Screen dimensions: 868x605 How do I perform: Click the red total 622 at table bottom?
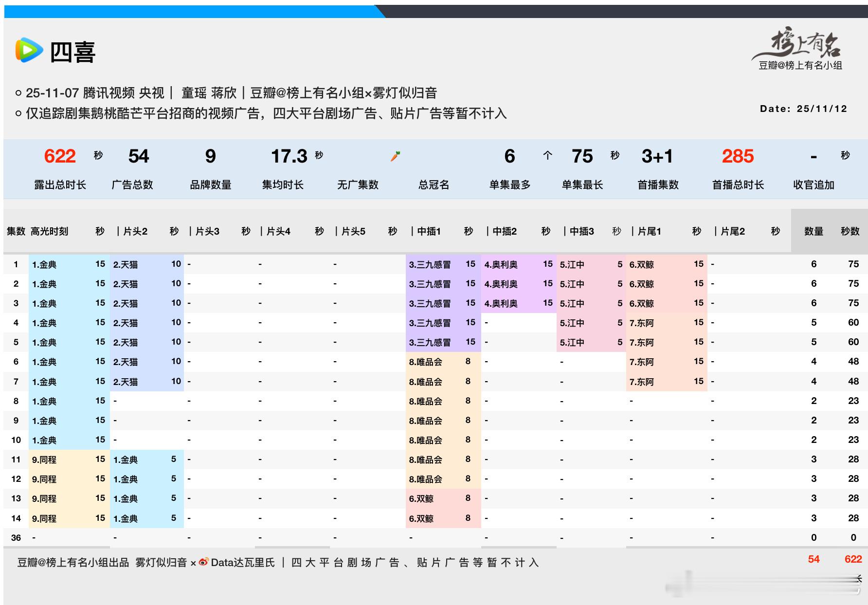853,559
